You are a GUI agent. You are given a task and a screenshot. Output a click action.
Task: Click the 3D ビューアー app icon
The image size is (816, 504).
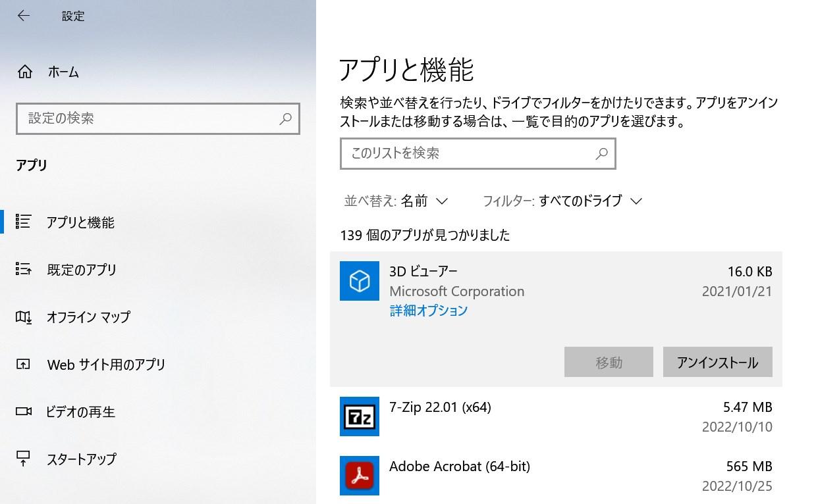(359, 281)
